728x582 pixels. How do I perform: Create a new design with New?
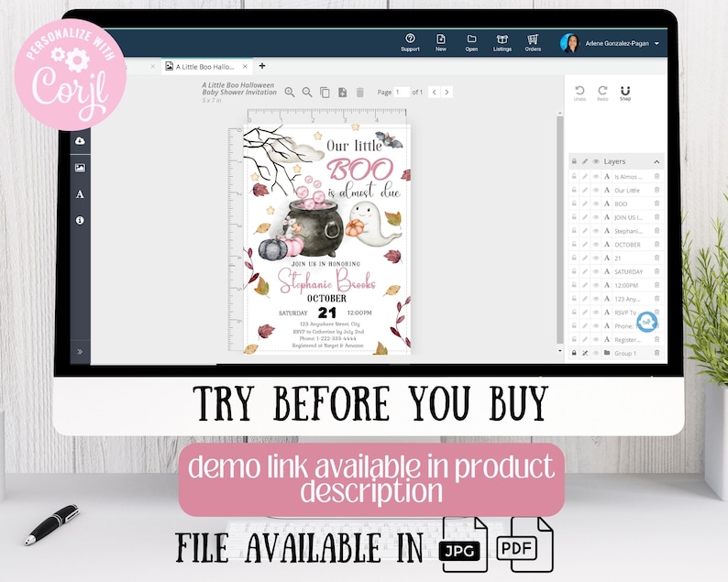coord(441,42)
